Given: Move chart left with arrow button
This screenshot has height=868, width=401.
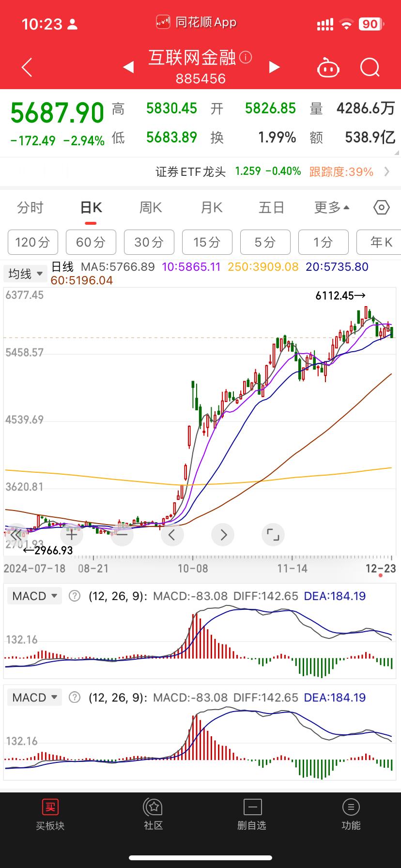Looking at the screenshot, I should 172,535.
